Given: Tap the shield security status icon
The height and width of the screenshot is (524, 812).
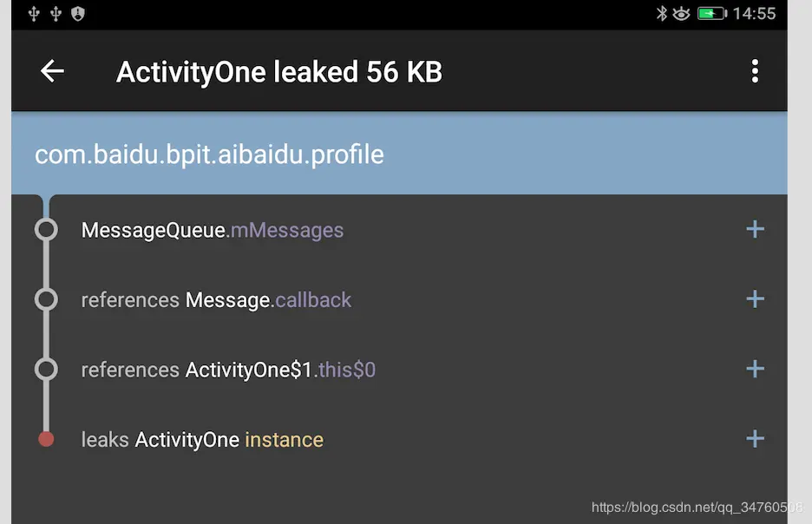Looking at the screenshot, I should (x=78, y=14).
